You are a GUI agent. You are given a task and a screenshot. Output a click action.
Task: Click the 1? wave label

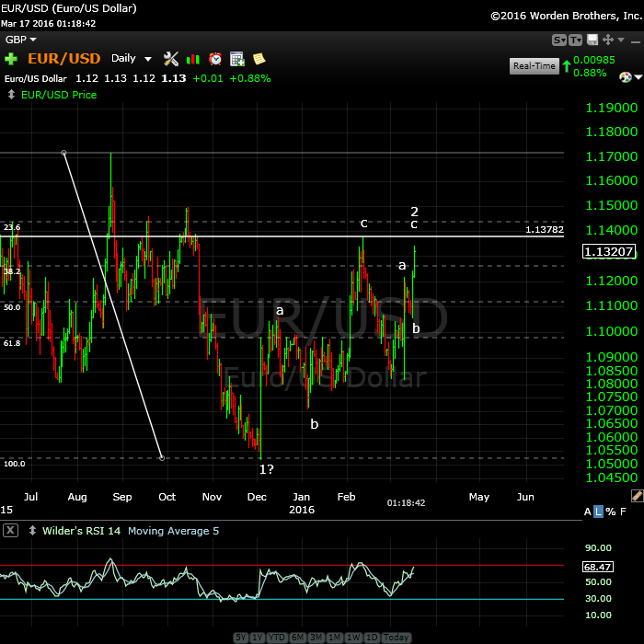click(x=266, y=468)
